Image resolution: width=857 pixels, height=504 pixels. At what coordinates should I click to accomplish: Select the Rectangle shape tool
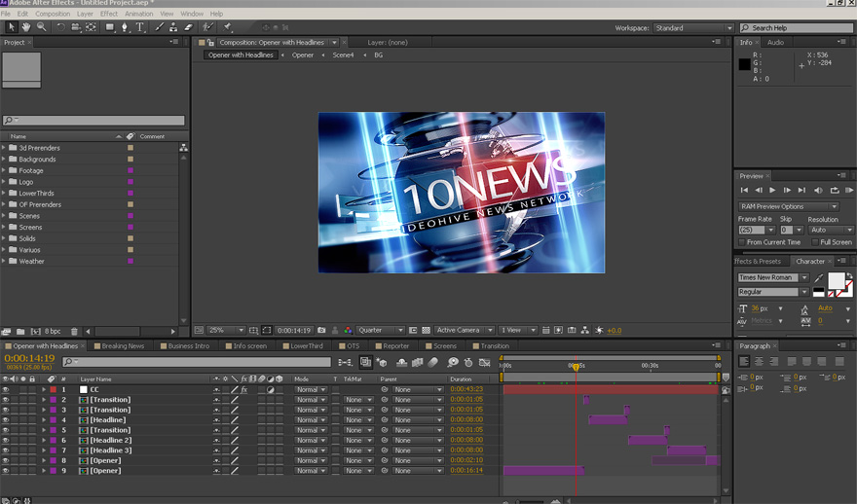pyautogui.click(x=110, y=26)
